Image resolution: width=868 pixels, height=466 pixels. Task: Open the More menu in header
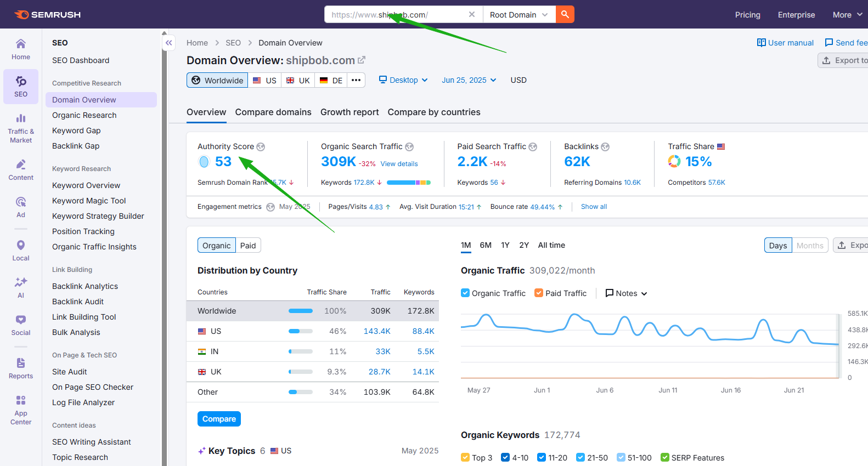[847, 15]
